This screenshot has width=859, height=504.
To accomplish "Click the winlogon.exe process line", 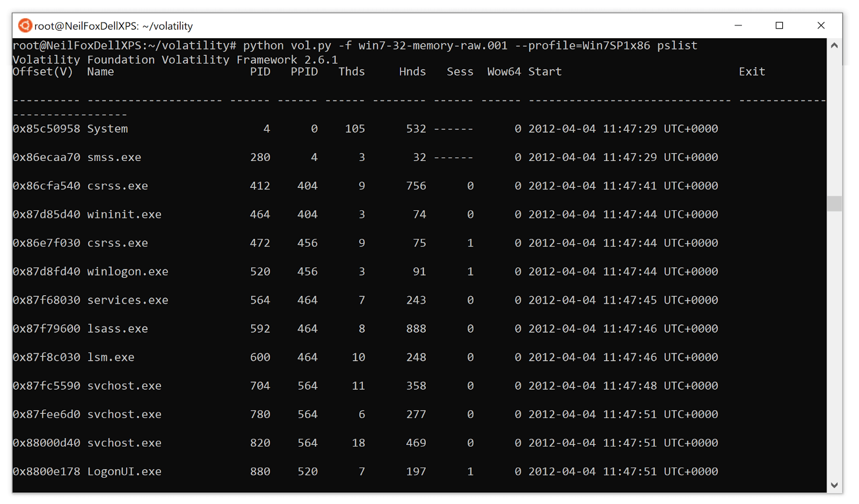I will click(x=127, y=271).
